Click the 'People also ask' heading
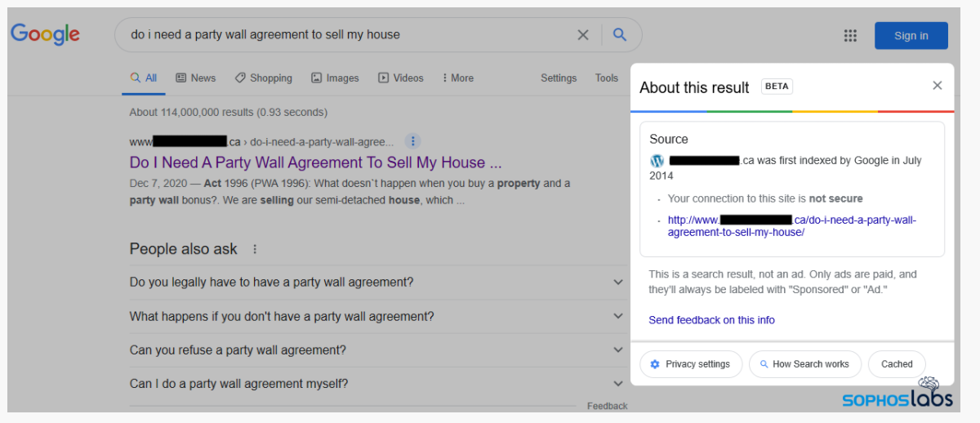Screen dimensions: 980x423 click(183, 249)
